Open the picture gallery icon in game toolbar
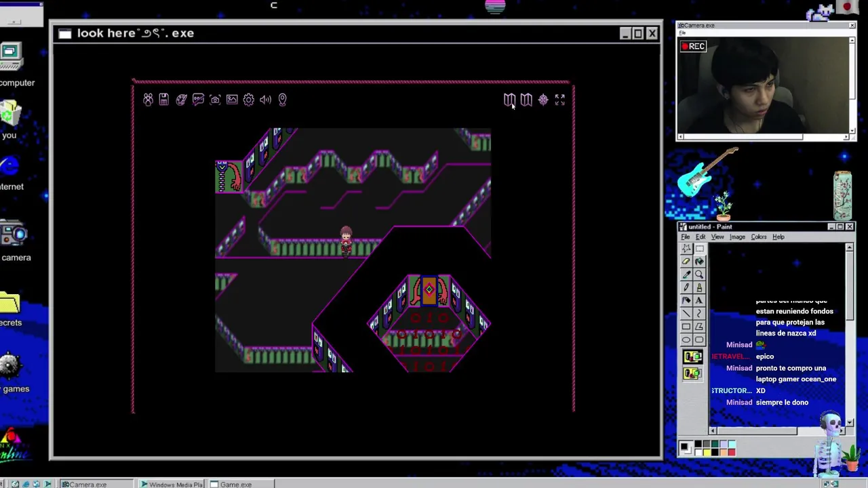This screenshot has width=868, height=488. pos(232,100)
